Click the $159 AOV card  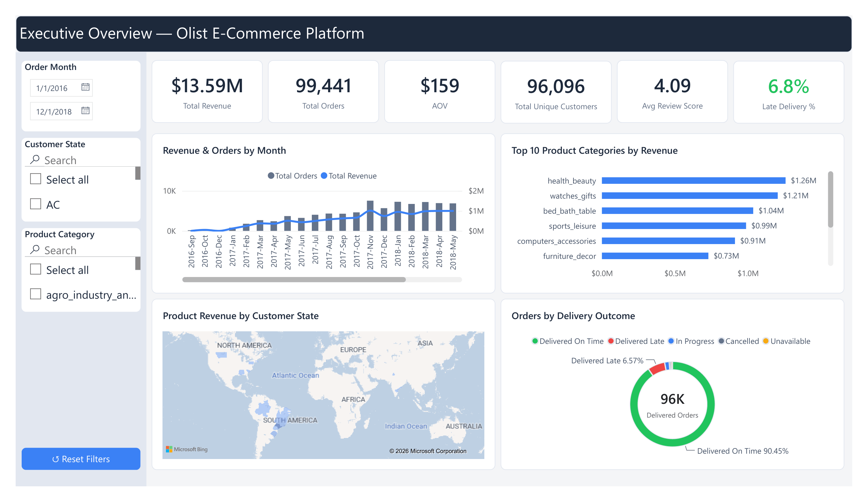click(440, 92)
